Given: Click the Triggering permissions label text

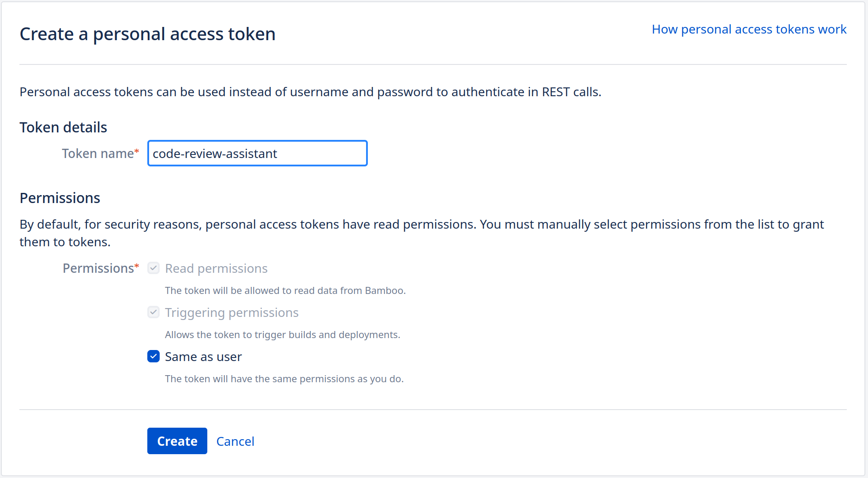Looking at the screenshot, I should pyautogui.click(x=232, y=312).
